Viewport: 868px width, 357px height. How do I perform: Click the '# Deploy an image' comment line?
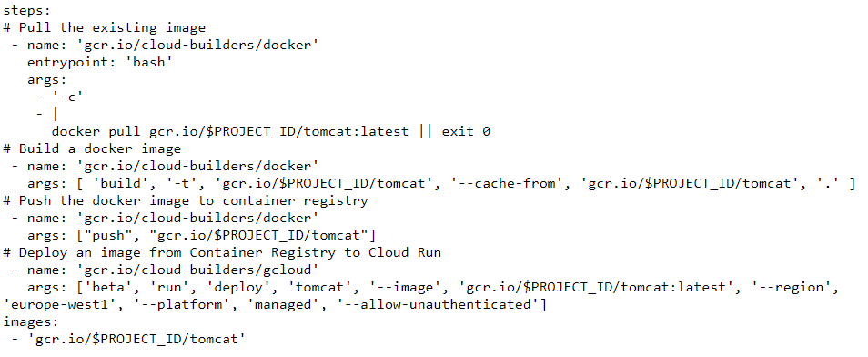[222, 253]
